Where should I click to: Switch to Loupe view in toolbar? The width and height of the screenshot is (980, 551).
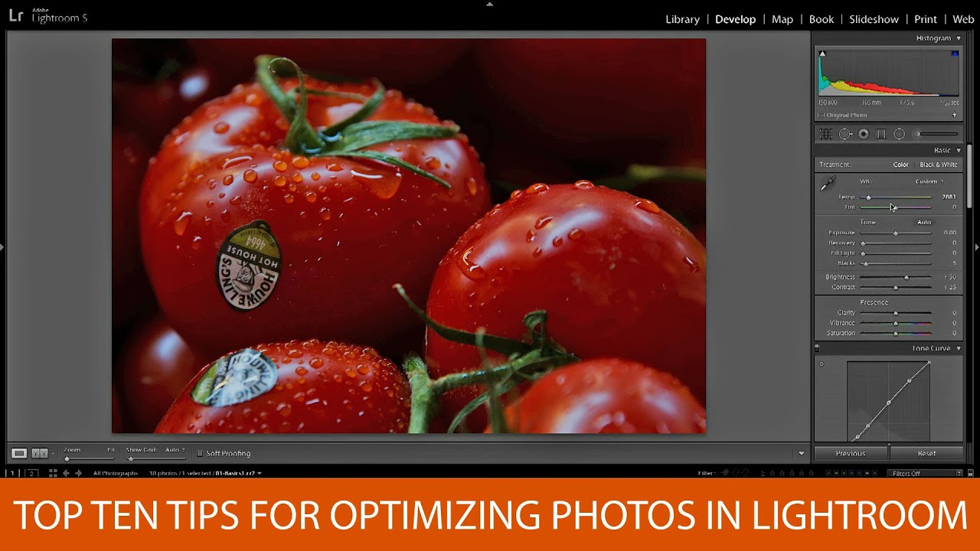pyautogui.click(x=19, y=453)
